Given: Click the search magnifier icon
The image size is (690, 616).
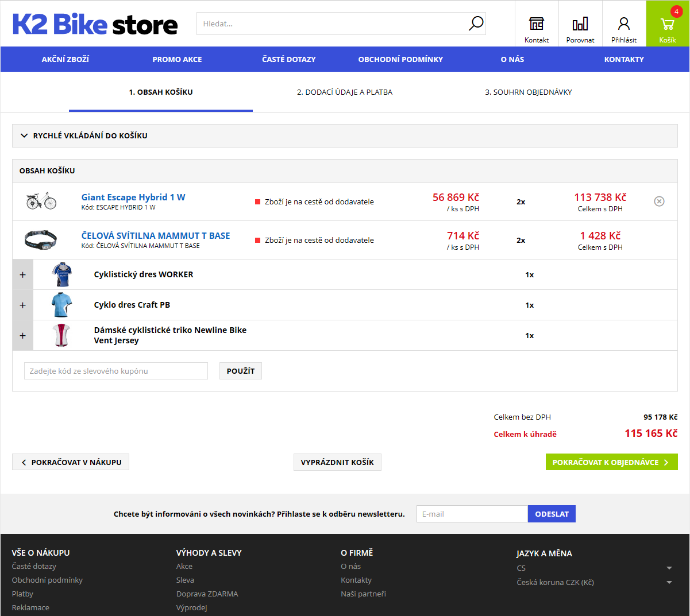Looking at the screenshot, I should [476, 24].
